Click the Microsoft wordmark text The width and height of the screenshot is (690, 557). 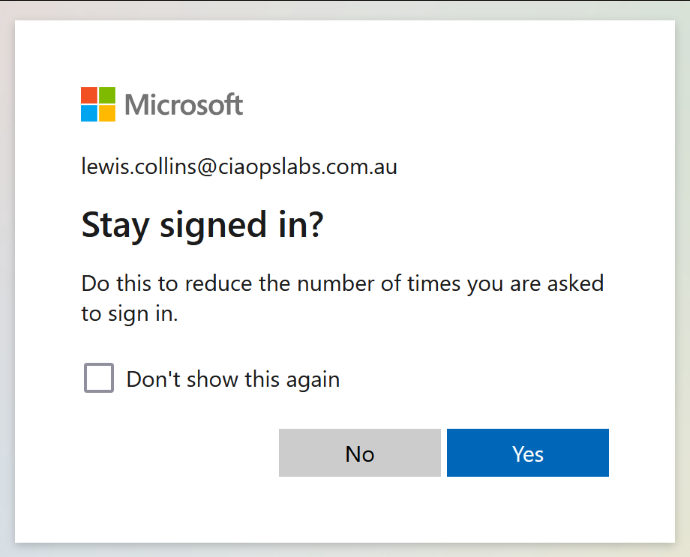point(184,104)
